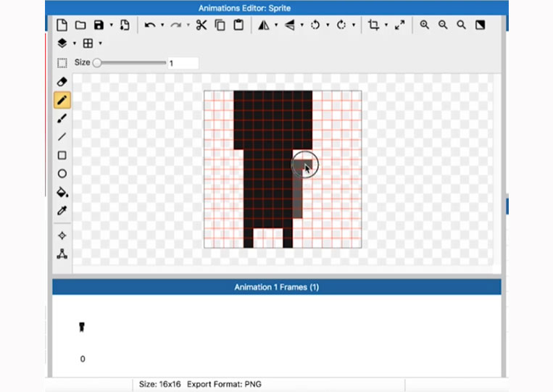Paste from clipboard with the Paste icon

pyautogui.click(x=238, y=25)
